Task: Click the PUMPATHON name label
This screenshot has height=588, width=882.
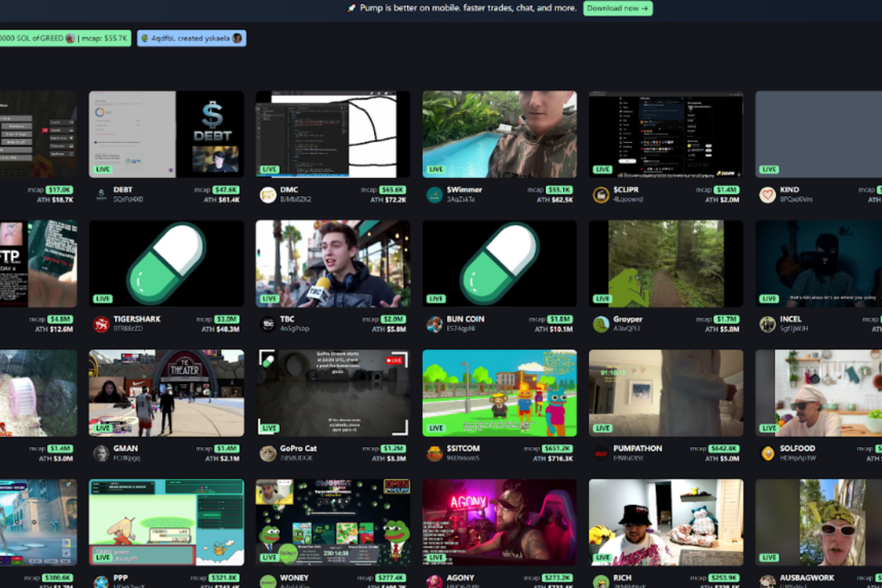Action: tap(638, 449)
